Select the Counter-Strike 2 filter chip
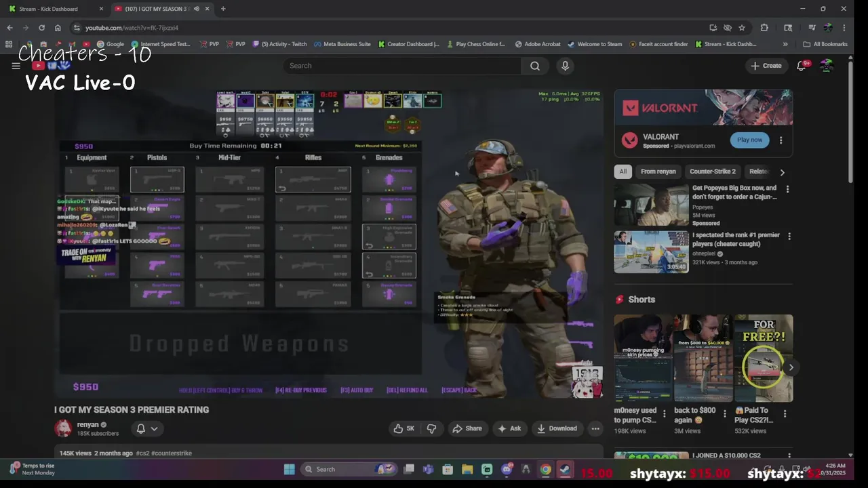The height and width of the screenshot is (488, 868). 712,171
